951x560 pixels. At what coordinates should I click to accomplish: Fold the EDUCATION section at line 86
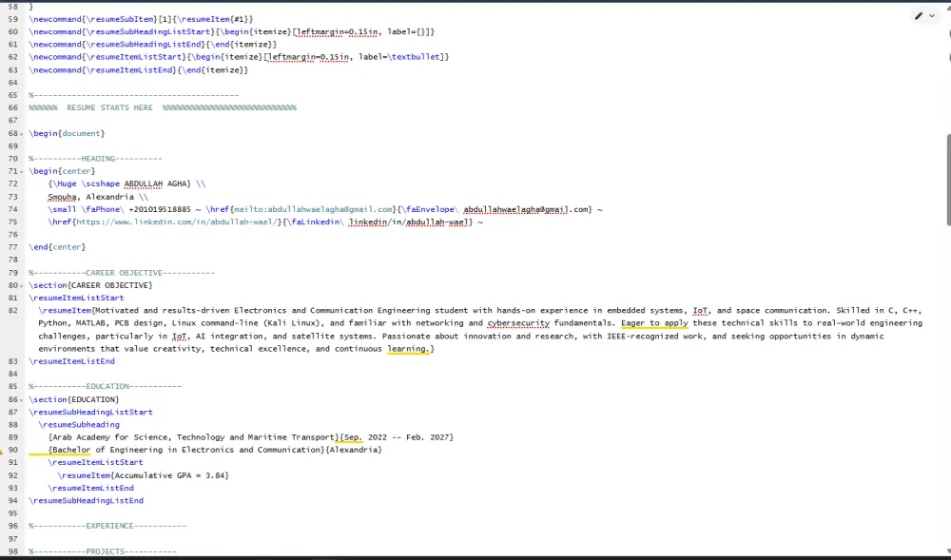click(x=22, y=399)
